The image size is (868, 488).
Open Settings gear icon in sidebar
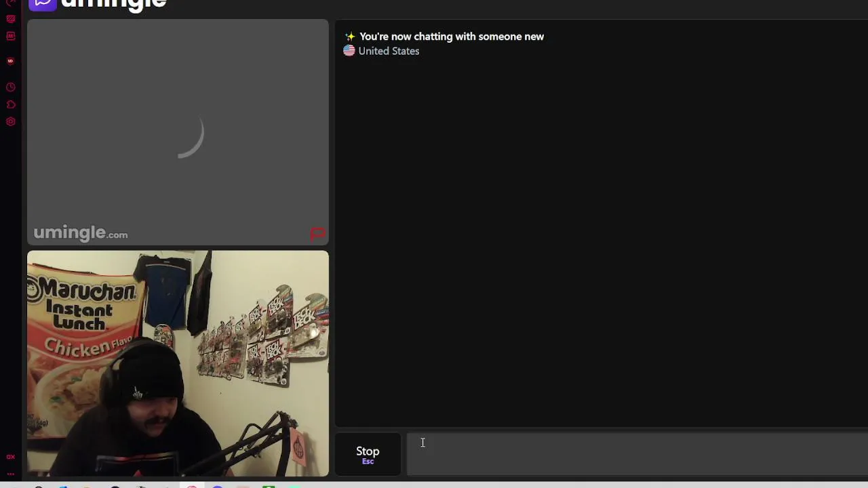tap(11, 122)
